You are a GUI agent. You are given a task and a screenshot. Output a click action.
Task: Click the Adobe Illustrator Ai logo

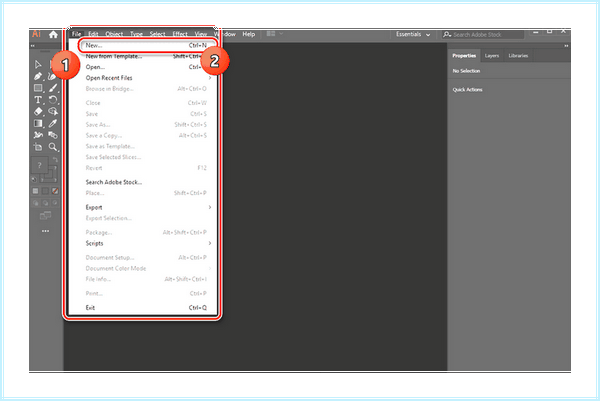pyautogui.click(x=36, y=34)
